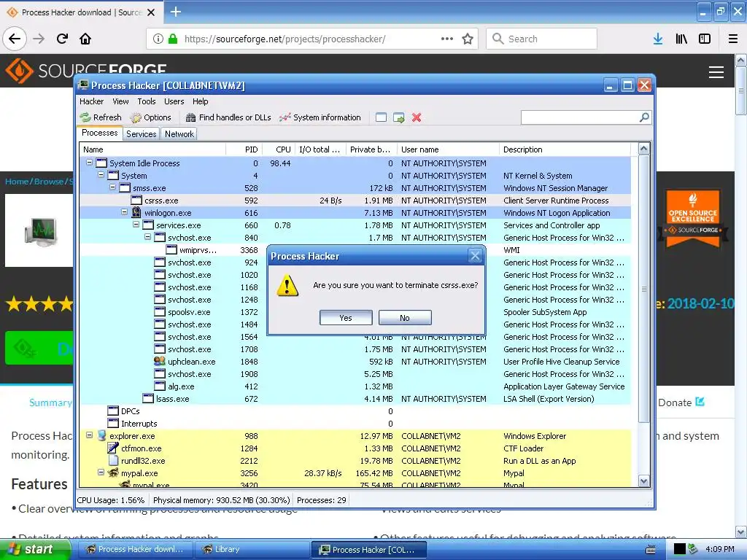Open the Tools menu
747x560 pixels.
point(146,101)
